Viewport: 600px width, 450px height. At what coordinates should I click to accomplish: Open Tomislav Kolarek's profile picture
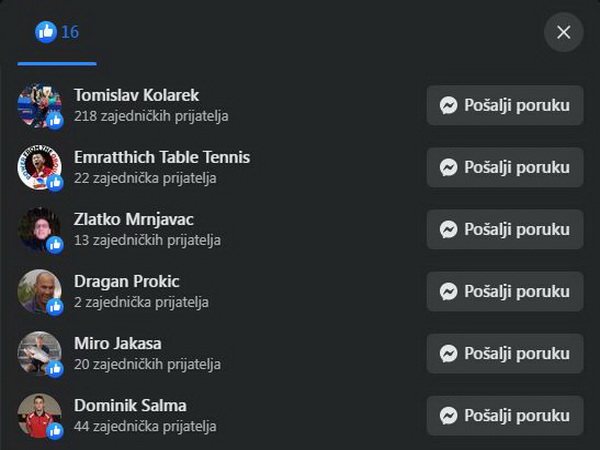click(38, 105)
